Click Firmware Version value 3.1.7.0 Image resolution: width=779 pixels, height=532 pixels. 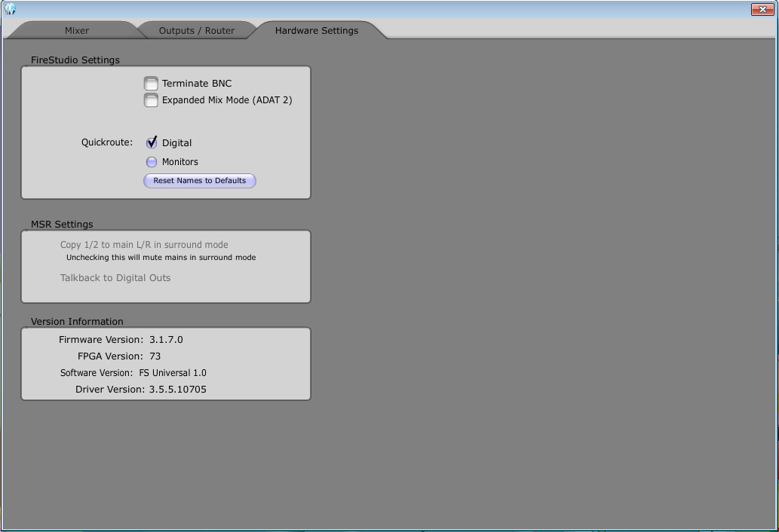click(x=166, y=339)
